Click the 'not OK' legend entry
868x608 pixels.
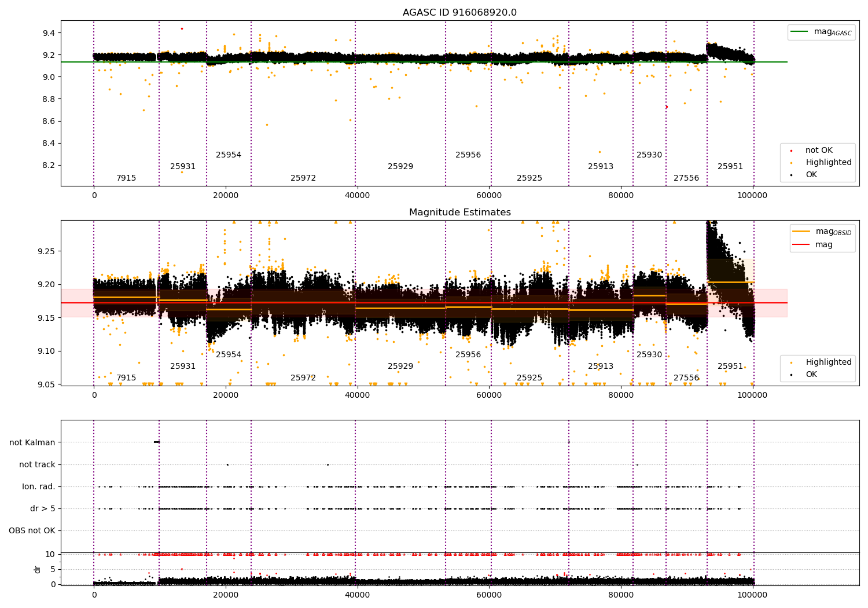[x=819, y=151]
